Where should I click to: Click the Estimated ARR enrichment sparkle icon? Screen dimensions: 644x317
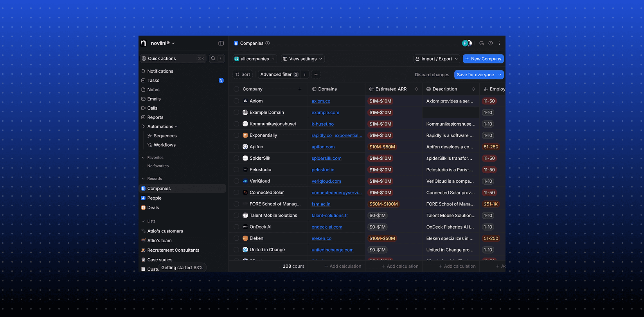point(416,89)
